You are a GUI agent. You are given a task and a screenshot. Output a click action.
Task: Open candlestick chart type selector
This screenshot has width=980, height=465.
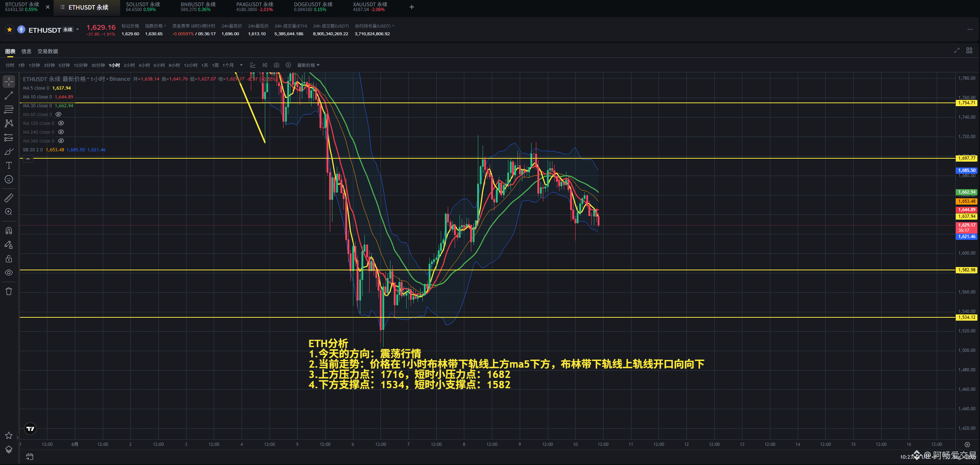point(265,65)
